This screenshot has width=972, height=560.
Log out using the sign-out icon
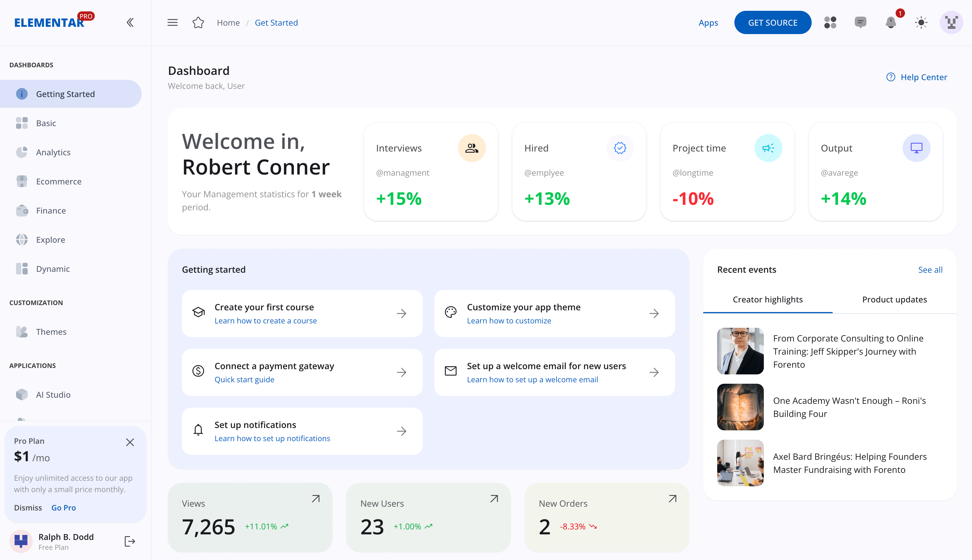129,541
